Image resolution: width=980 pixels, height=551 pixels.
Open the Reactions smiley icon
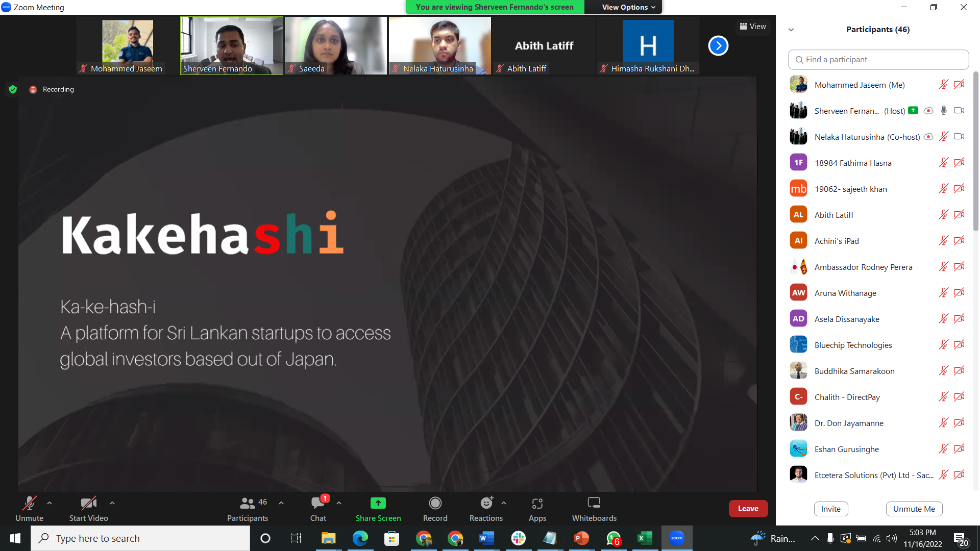[486, 504]
